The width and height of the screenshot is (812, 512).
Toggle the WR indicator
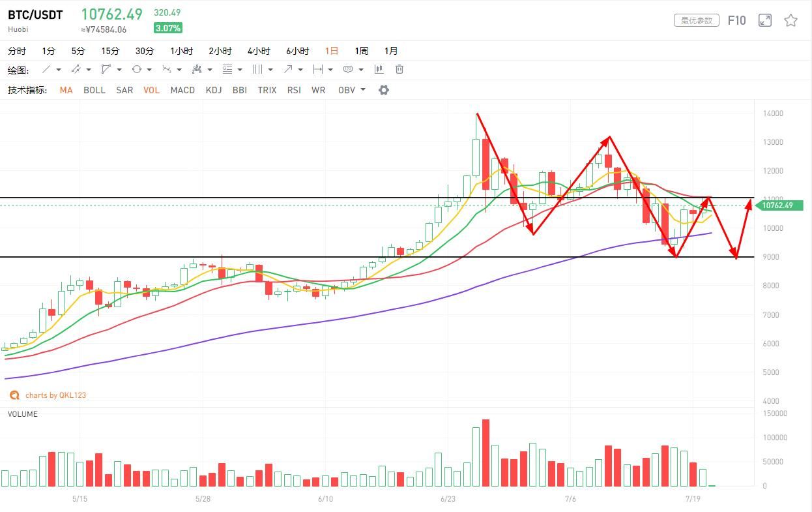tap(318, 90)
